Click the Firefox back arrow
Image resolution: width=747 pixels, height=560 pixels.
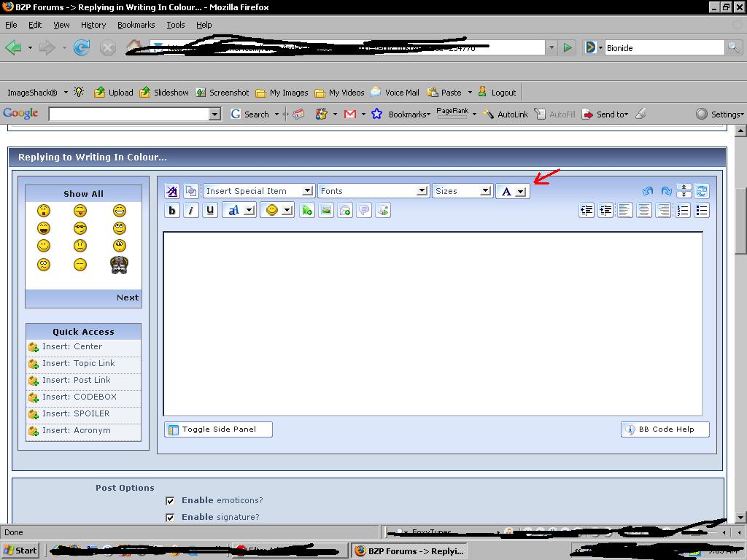pos(13,47)
